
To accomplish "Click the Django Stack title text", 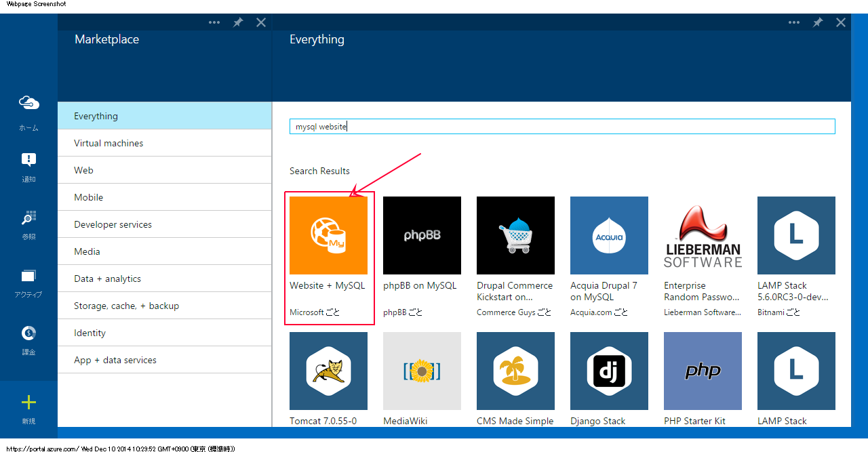I will (598, 421).
